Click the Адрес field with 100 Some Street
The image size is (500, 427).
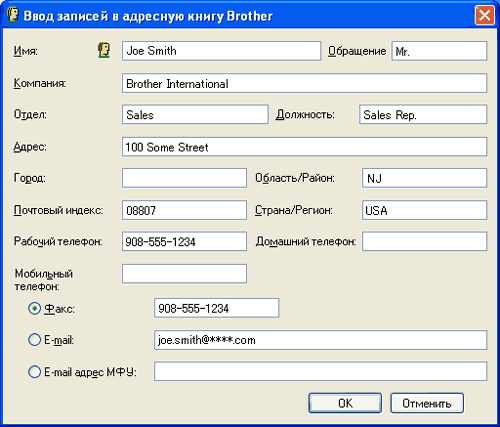(x=304, y=146)
